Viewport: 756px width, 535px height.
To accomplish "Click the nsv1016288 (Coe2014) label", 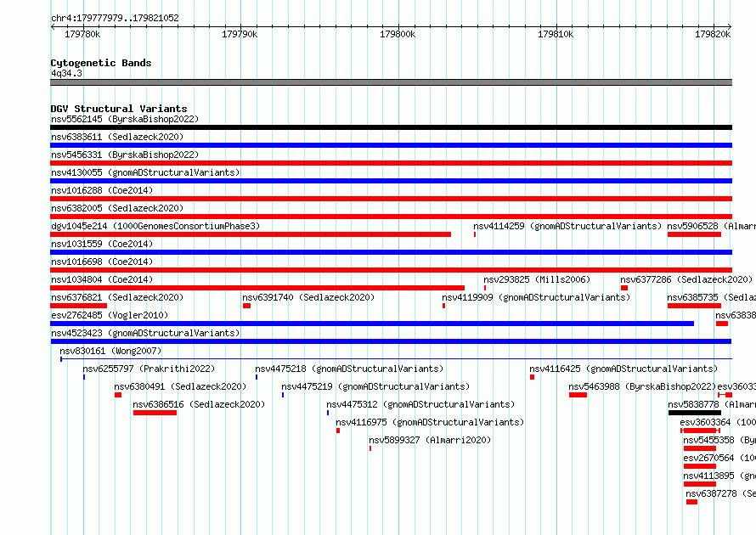I will tap(102, 190).
